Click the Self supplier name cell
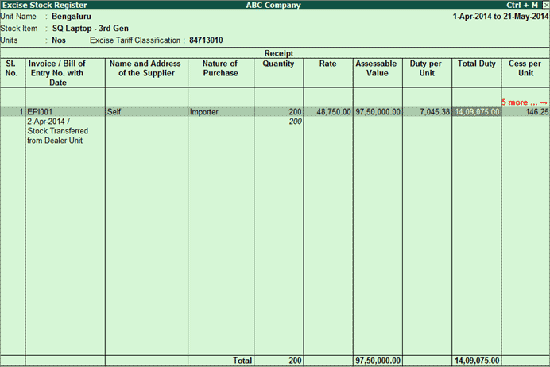Image resolution: width=550 pixels, height=367 pixels. click(x=114, y=112)
